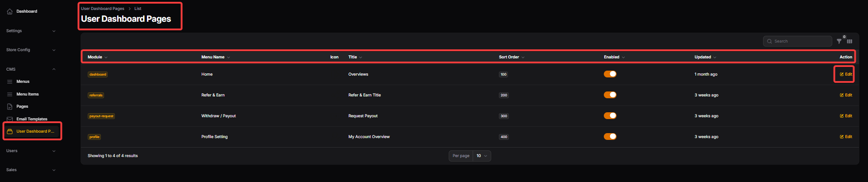
Task: Click the Email Templates envelope icon
Action: pos(9,119)
